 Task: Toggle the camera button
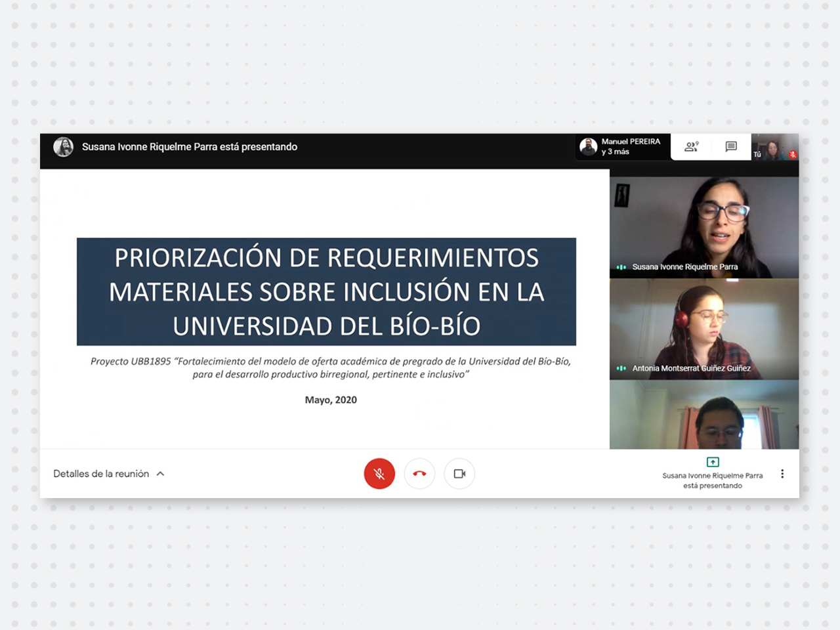tap(459, 474)
